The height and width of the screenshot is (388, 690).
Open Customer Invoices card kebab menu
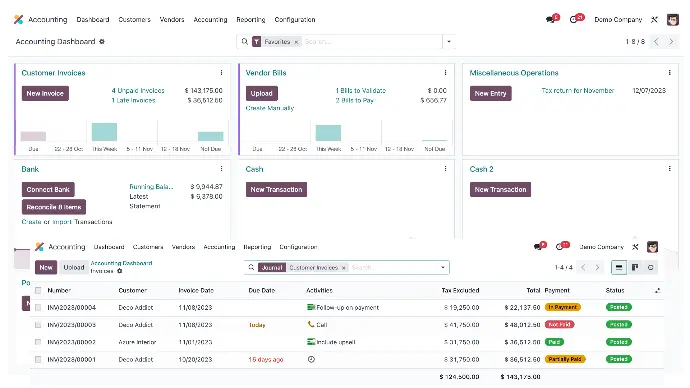221,73
